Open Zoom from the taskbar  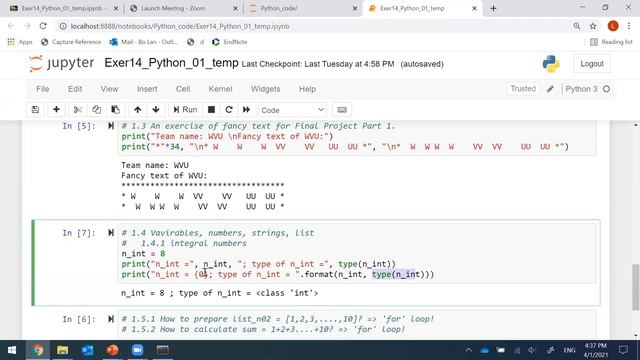coord(138,350)
